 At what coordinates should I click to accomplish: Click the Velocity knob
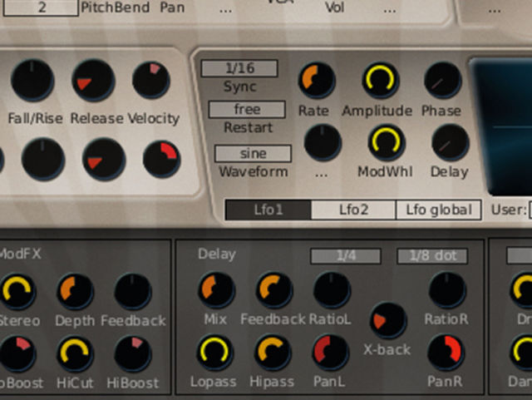point(151,80)
